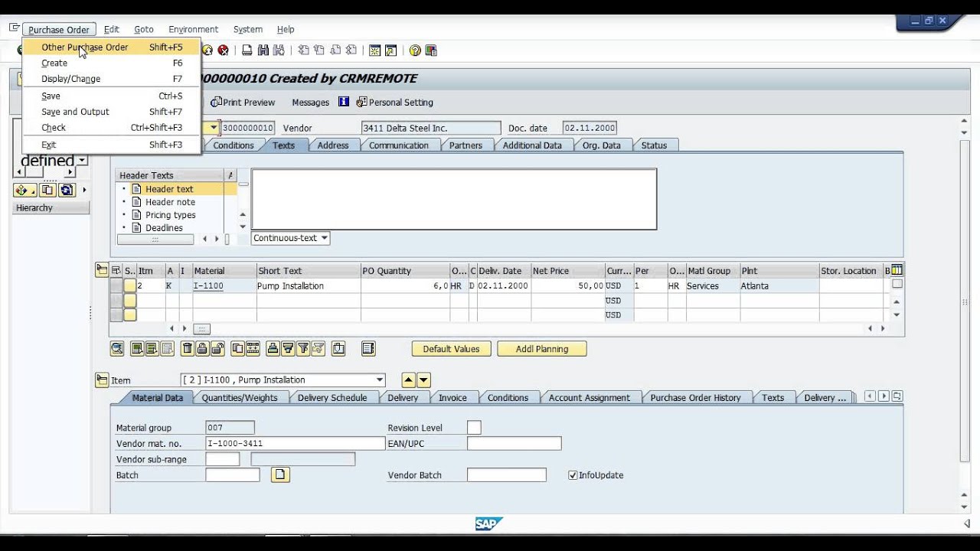Viewport: 980px width, 551px height.
Task: Select Pricing types in Header Texts
Action: coord(170,215)
